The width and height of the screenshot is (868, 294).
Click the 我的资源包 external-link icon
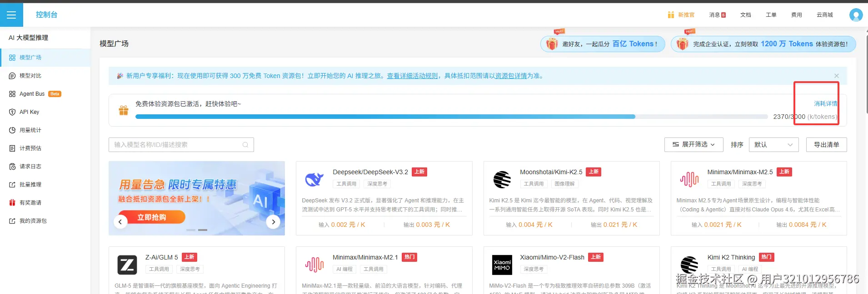tap(12, 221)
